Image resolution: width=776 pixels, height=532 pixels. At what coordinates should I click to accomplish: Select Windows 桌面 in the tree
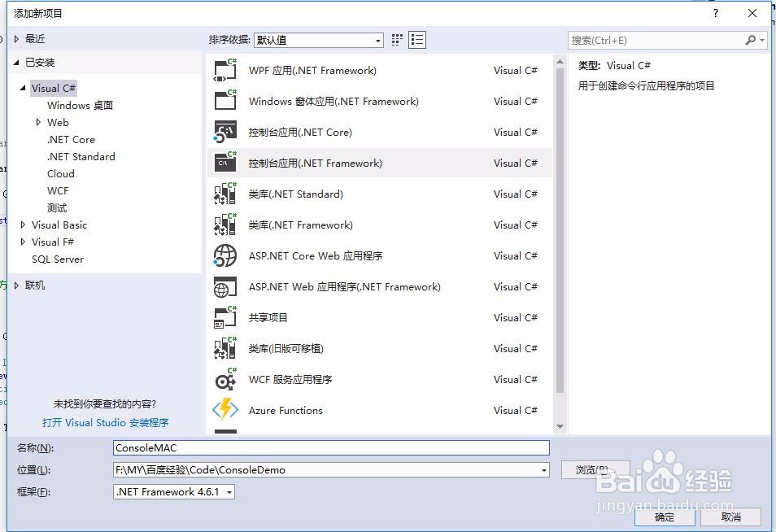[81, 106]
